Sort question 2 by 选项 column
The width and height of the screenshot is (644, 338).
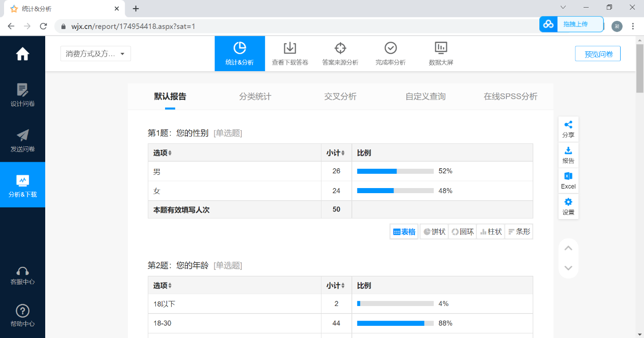pos(163,286)
